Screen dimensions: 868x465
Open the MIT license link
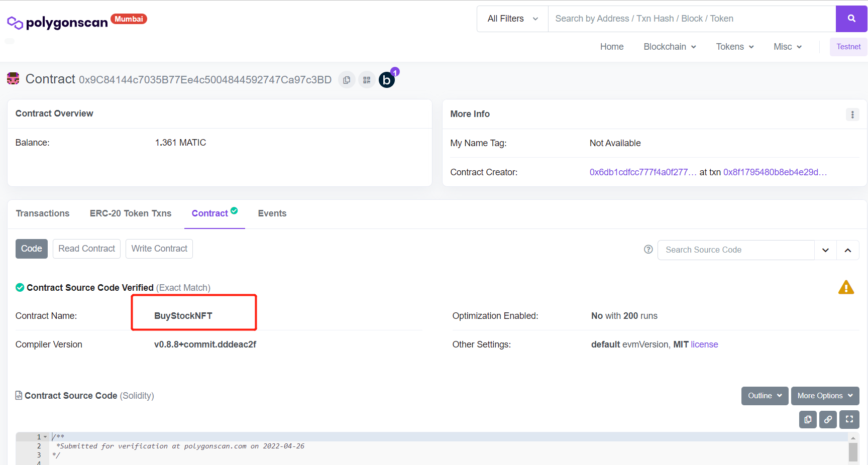pos(704,344)
